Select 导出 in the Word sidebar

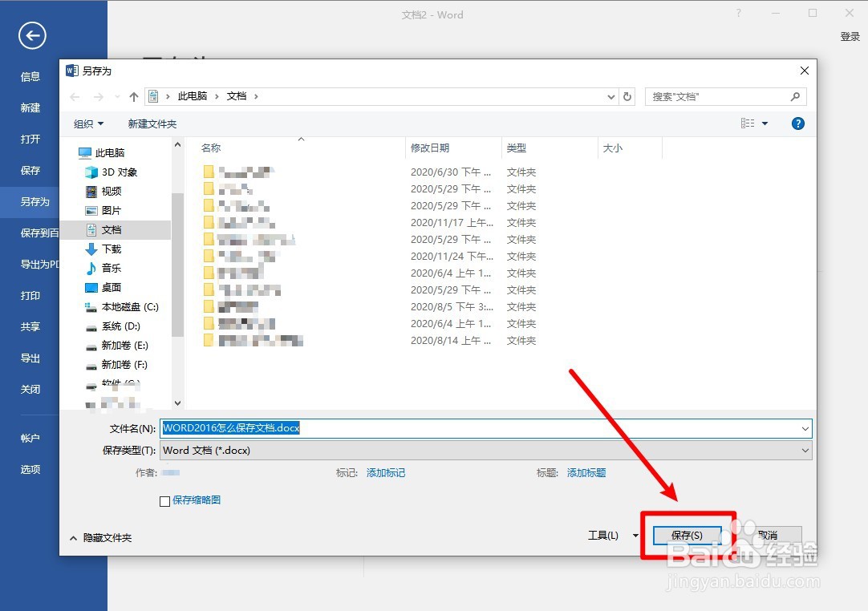coord(30,358)
